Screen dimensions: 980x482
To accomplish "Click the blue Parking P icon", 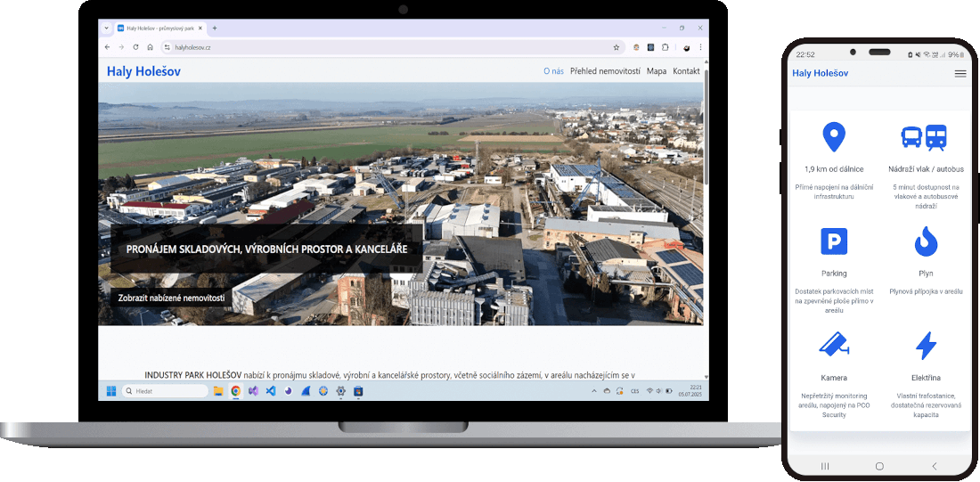I will pos(834,241).
